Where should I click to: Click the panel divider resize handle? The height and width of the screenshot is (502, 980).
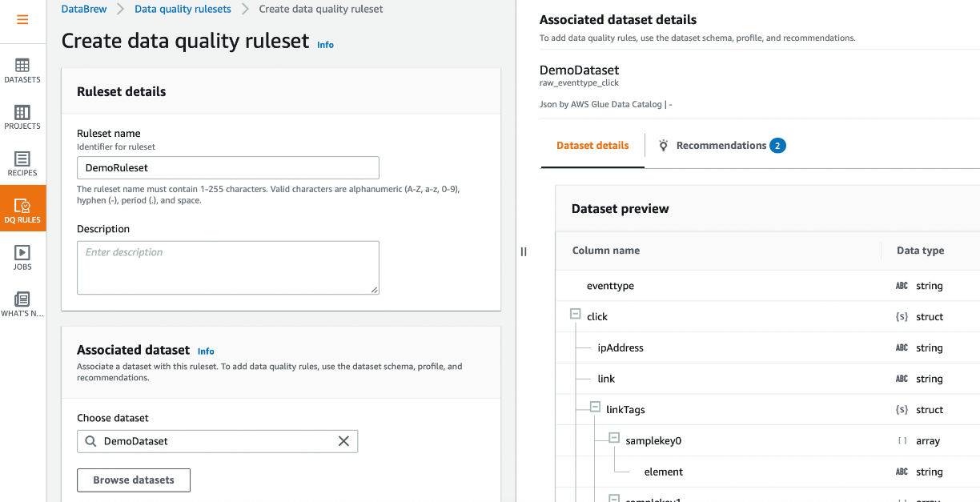click(x=524, y=251)
